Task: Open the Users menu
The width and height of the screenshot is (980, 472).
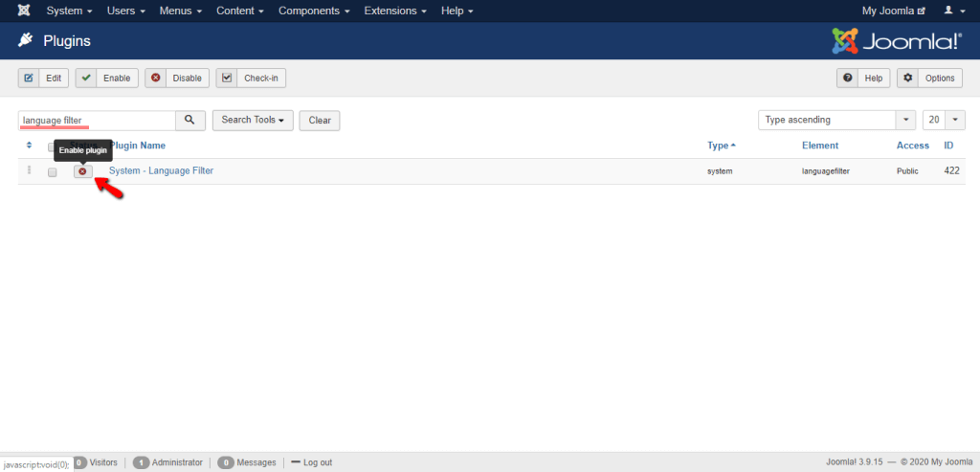Action: pyautogui.click(x=126, y=11)
